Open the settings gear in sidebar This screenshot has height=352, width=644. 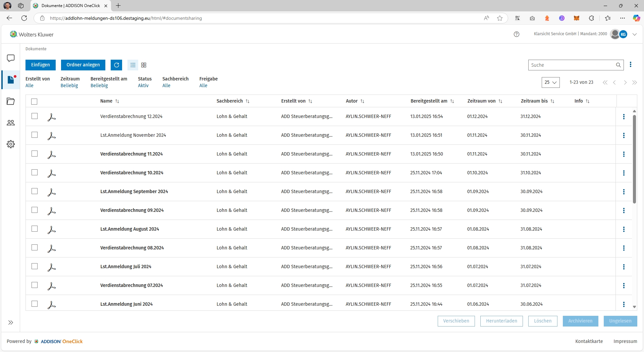pyautogui.click(x=11, y=144)
